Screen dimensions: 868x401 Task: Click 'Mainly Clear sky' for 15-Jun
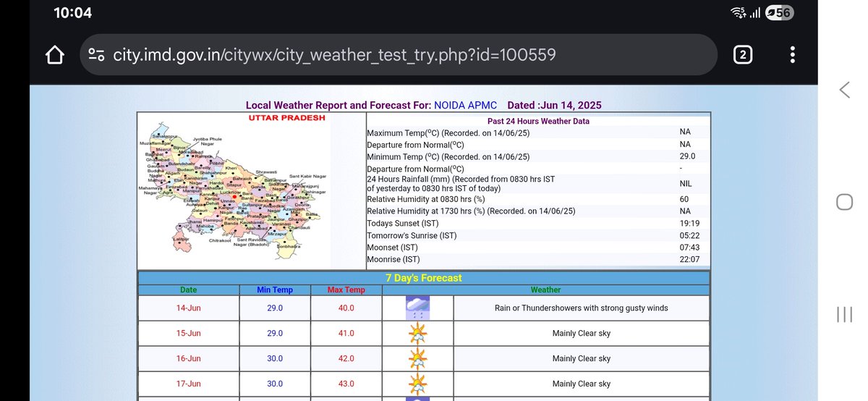coord(582,333)
